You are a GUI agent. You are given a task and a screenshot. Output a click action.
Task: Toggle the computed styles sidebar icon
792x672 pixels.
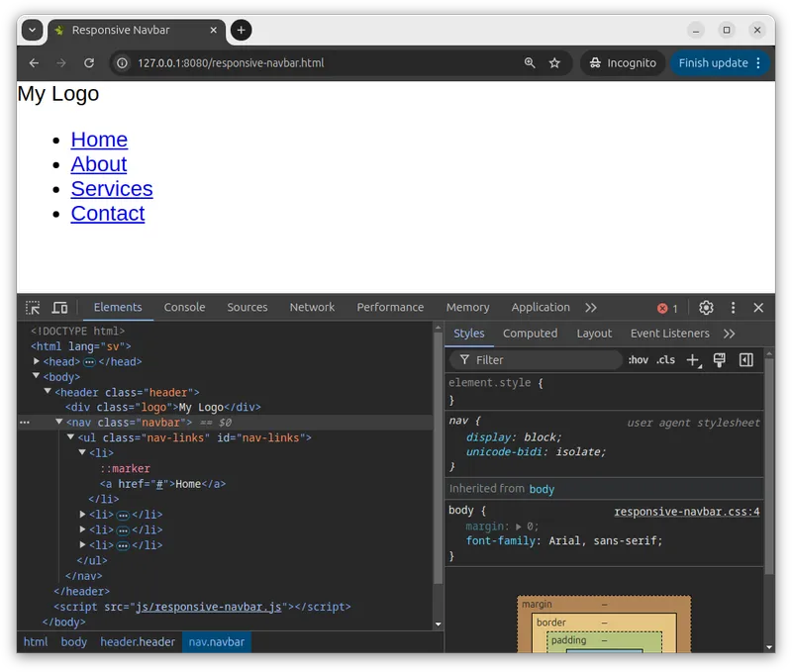746,360
